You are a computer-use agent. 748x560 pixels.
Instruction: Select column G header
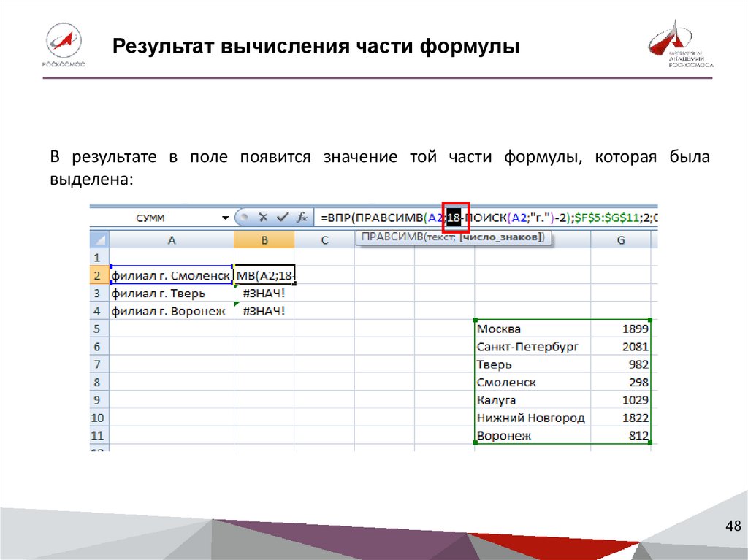tap(620, 239)
